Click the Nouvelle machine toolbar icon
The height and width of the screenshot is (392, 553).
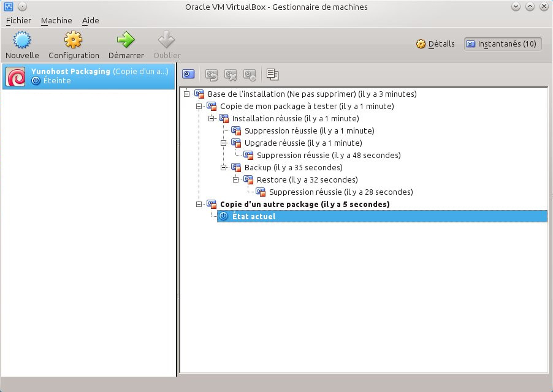click(x=22, y=41)
